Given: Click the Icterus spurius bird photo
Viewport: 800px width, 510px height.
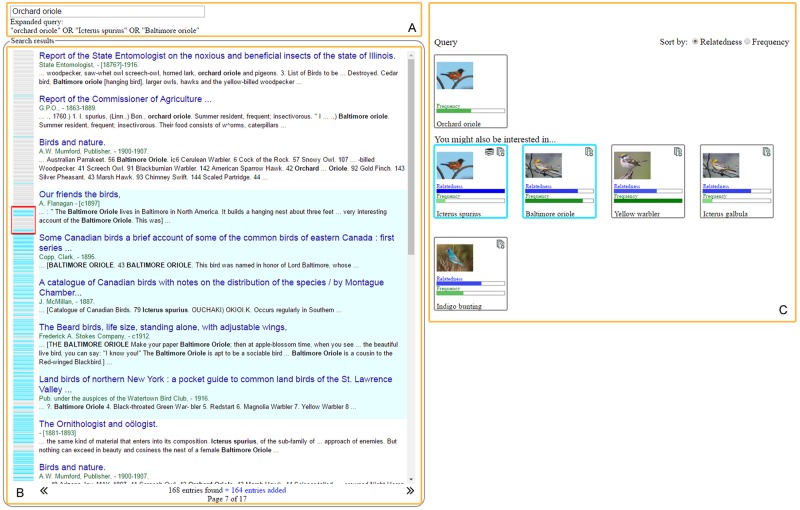Looking at the screenshot, I should pyautogui.click(x=455, y=165).
